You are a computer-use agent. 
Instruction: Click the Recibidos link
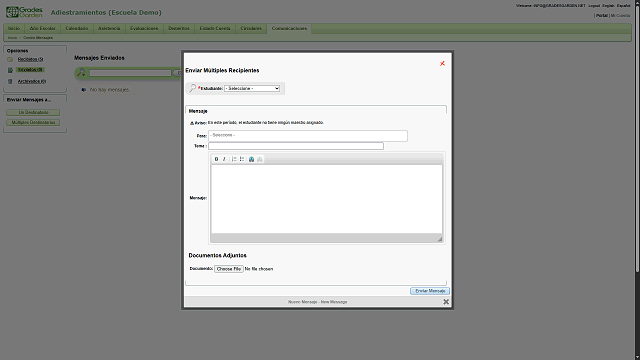[x=30, y=60]
